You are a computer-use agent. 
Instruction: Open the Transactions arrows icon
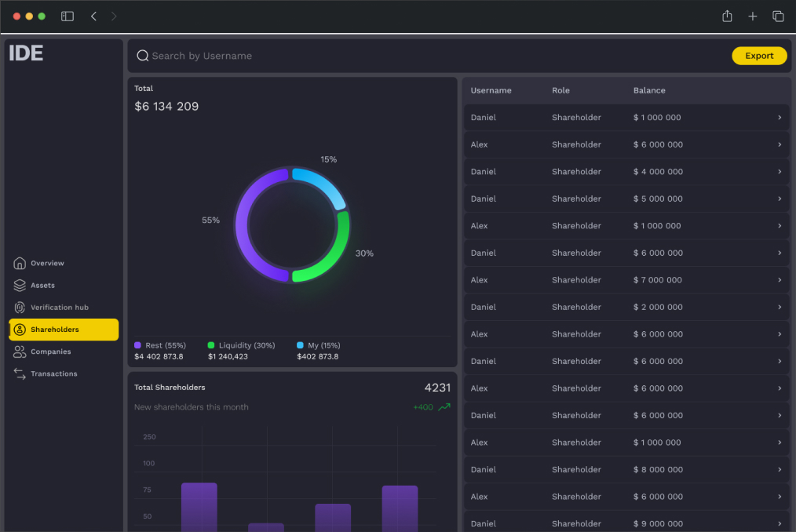pyautogui.click(x=20, y=373)
